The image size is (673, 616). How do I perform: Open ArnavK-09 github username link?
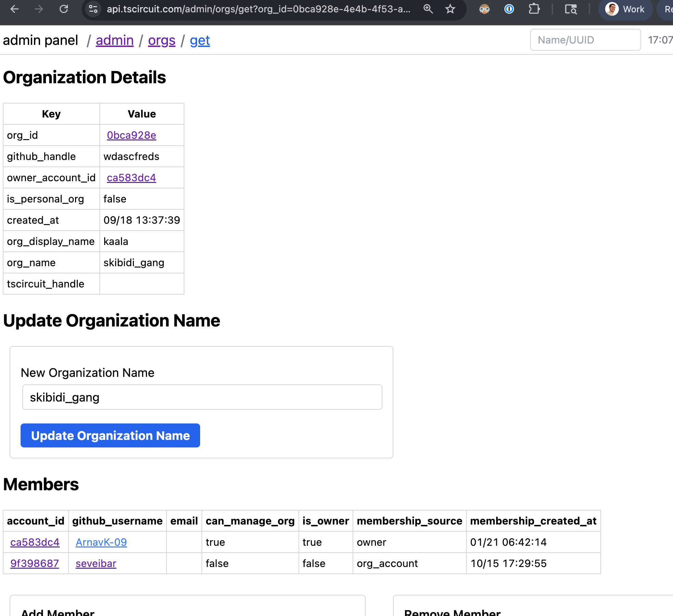[101, 542]
